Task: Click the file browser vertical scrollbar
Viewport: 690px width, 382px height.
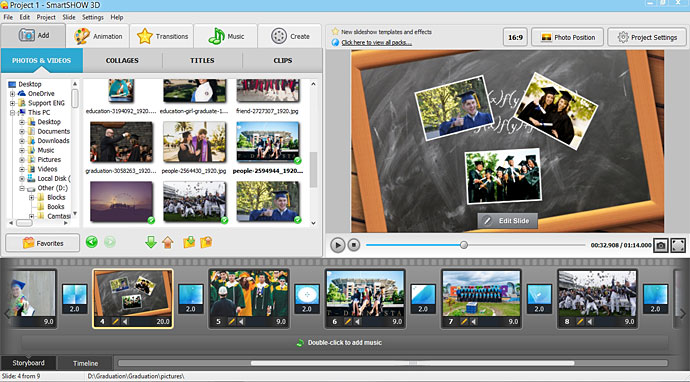Action: (313, 170)
